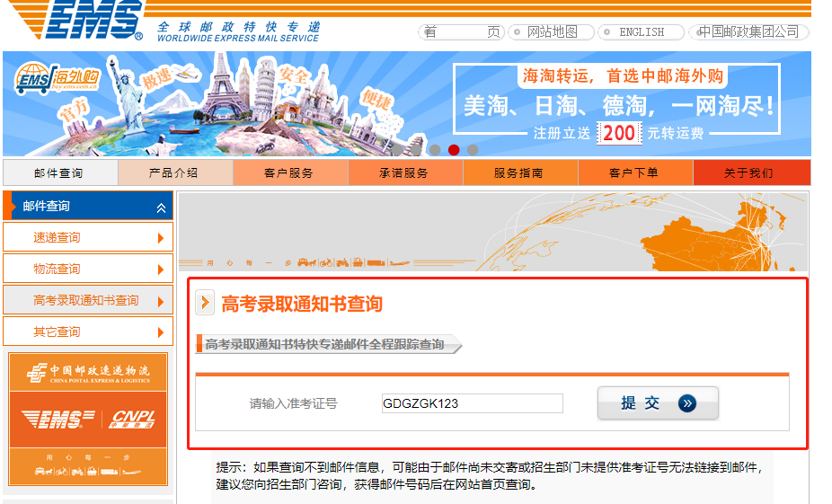Viewport: 832px width, 504px height.
Task: Select the last gray banner carousel dot
Action: click(473, 150)
